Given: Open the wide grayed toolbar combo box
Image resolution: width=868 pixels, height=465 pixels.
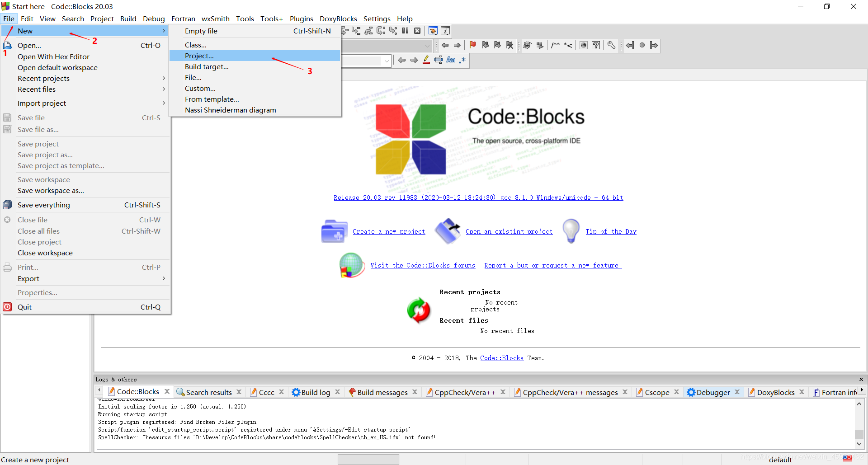Looking at the screenshot, I should (x=387, y=45).
